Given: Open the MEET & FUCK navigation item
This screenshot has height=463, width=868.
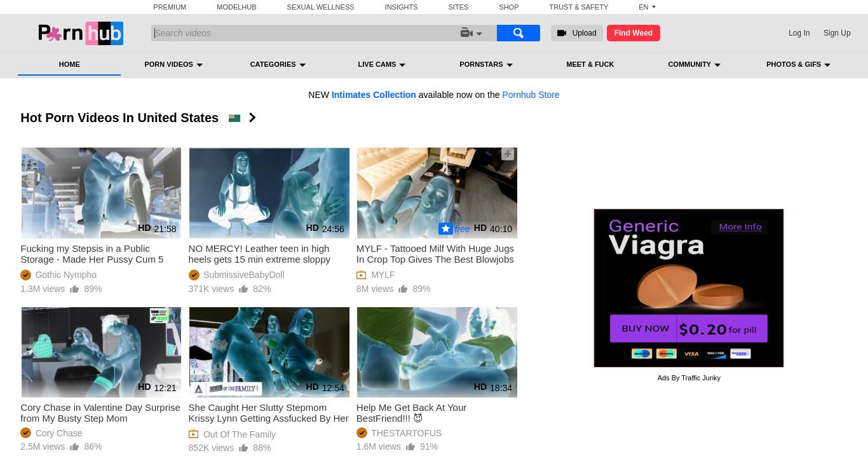Looking at the screenshot, I should coord(590,64).
